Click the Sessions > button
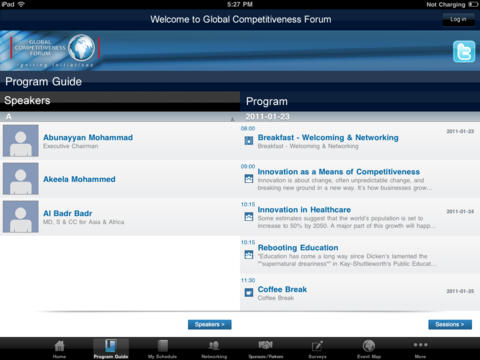 point(450,324)
